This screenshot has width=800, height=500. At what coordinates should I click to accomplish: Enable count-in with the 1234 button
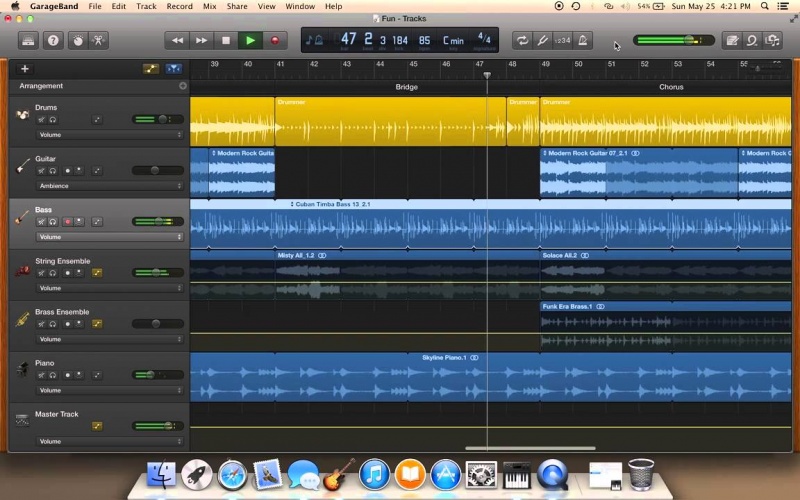(563, 41)
